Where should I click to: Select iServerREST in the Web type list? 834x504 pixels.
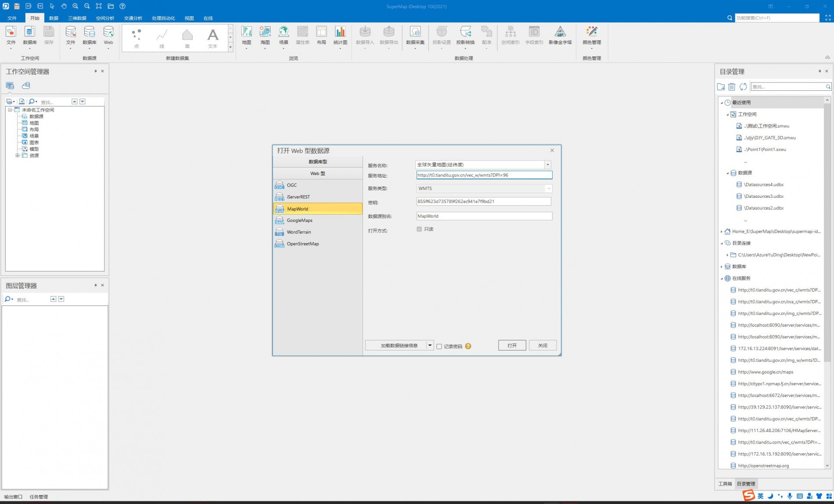[x=318, y=197]
